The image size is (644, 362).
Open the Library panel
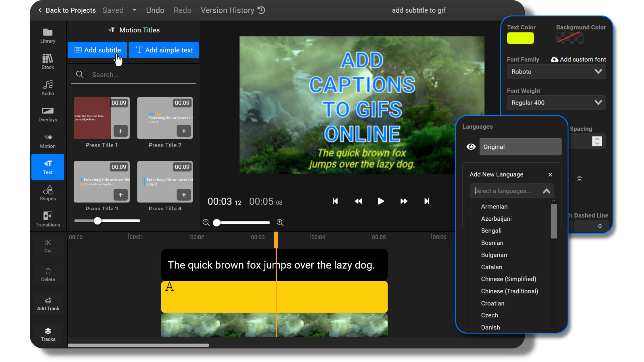pos(48,36)
